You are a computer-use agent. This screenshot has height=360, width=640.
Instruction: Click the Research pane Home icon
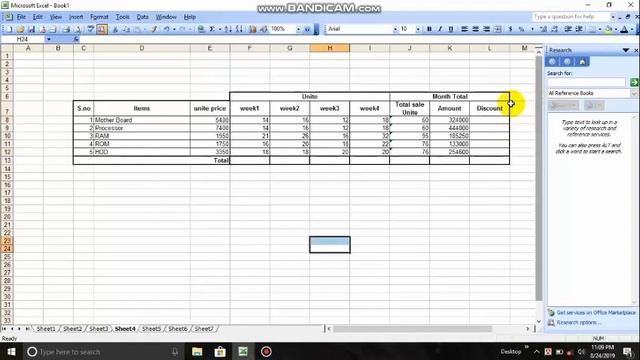click(x=582, y=62)
